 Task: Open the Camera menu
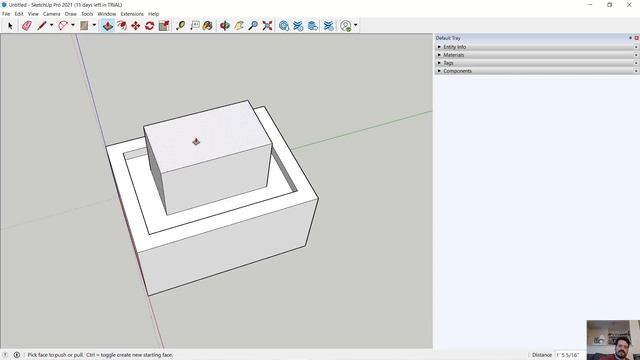(x=51, y=14)
